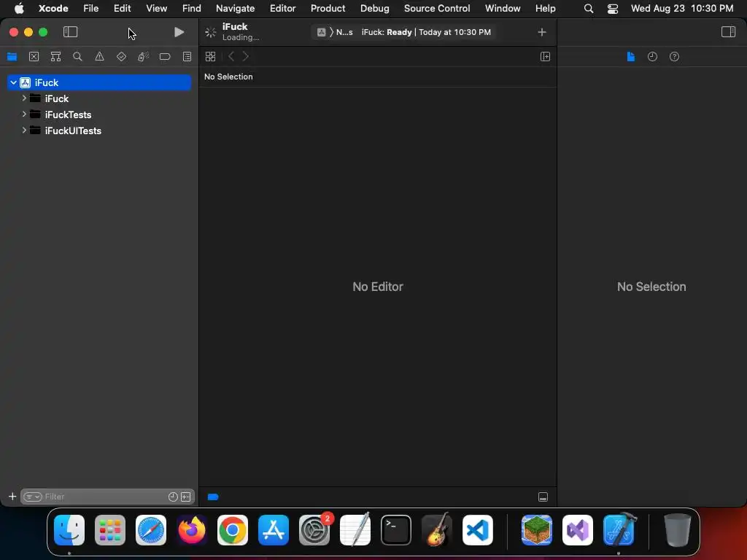The width and height of the screenshot is (747, 560).
Task: Open the Debug navigator
Action: tap(144, 57)
